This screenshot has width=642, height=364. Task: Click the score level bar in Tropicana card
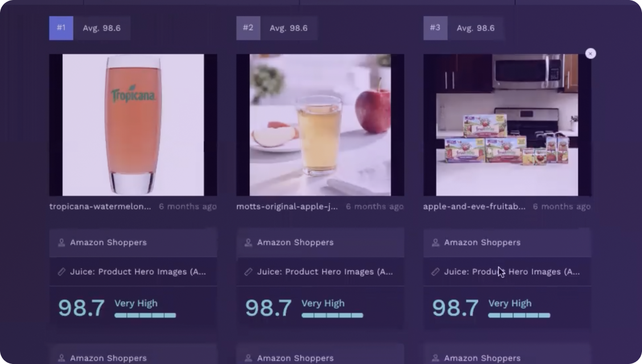pyautogui.click(x=145, y=315)
